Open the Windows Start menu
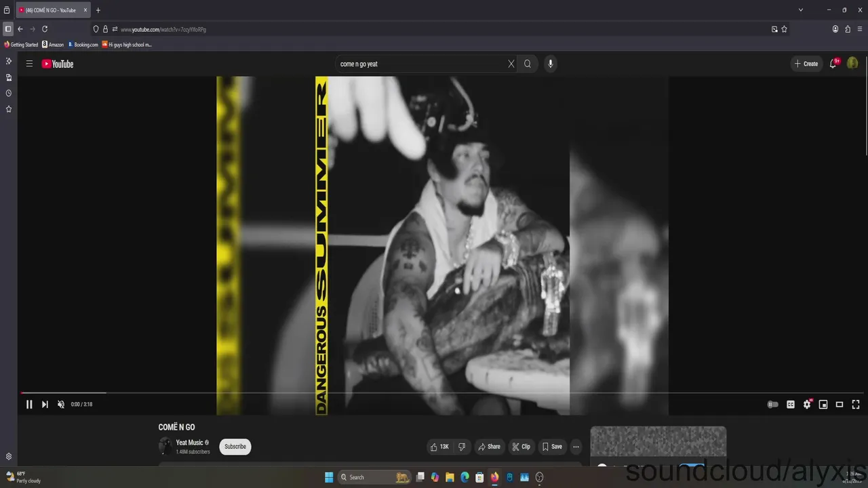This screenshot has width=868, height=488. coord(329,477)
